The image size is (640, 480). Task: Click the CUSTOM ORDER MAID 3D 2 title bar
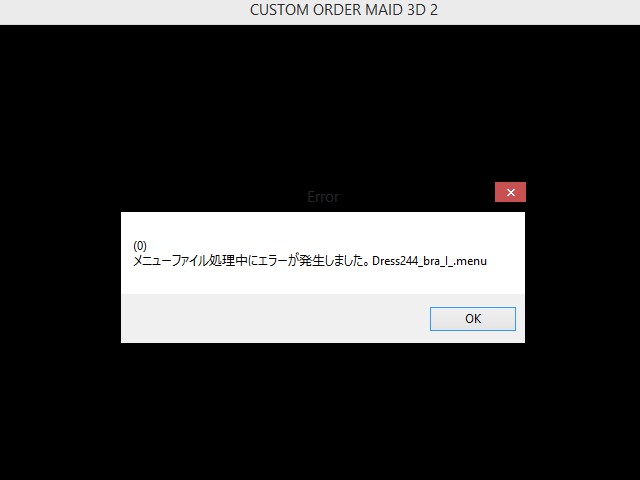point(320,12)
